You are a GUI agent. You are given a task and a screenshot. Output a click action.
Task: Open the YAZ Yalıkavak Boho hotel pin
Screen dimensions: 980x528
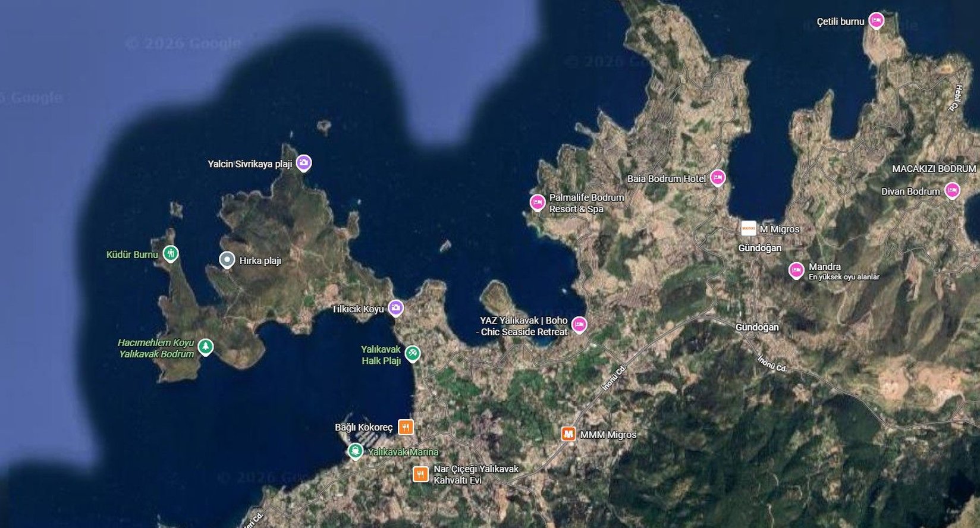[x=579, y=325]
